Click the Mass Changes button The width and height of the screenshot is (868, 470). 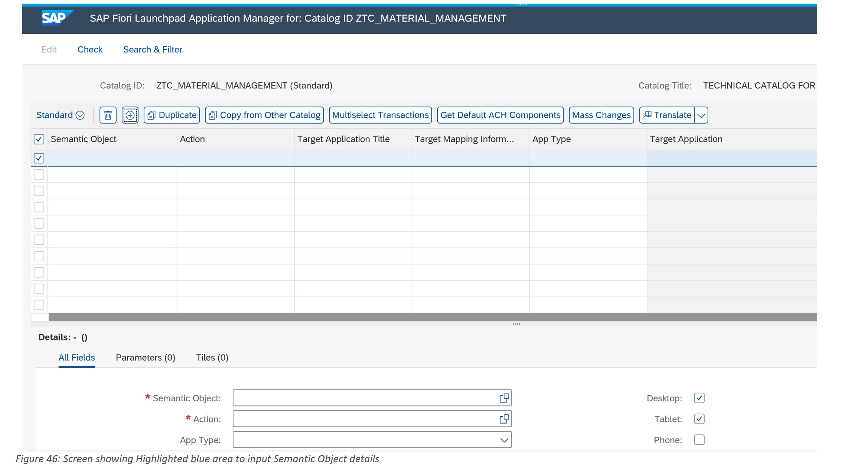point(601,115)
